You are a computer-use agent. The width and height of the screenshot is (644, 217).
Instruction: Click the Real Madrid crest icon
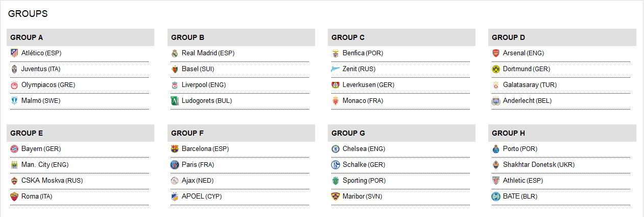pyautogui.click(x=175, y=53)
